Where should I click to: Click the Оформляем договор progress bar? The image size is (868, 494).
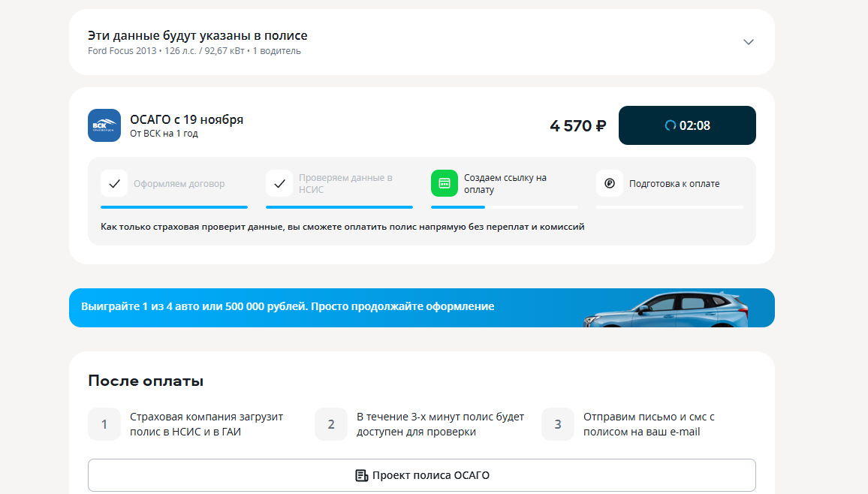174,206
